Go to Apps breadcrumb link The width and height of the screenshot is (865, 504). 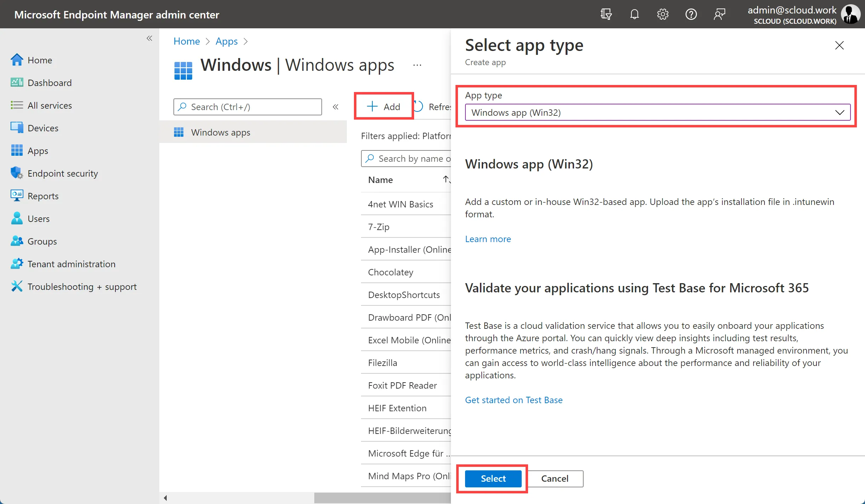pyautogui.click(x=227, y=41)
